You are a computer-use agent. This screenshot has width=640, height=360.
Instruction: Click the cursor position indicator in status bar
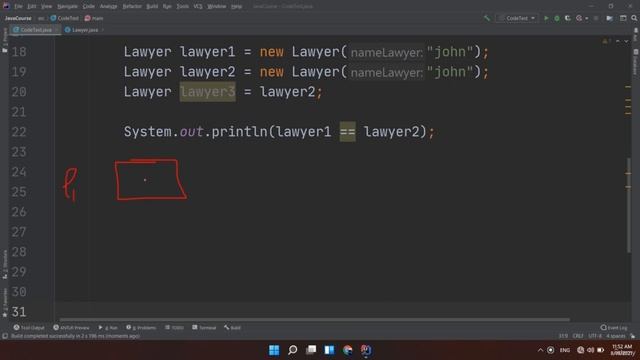coord(563,336)
